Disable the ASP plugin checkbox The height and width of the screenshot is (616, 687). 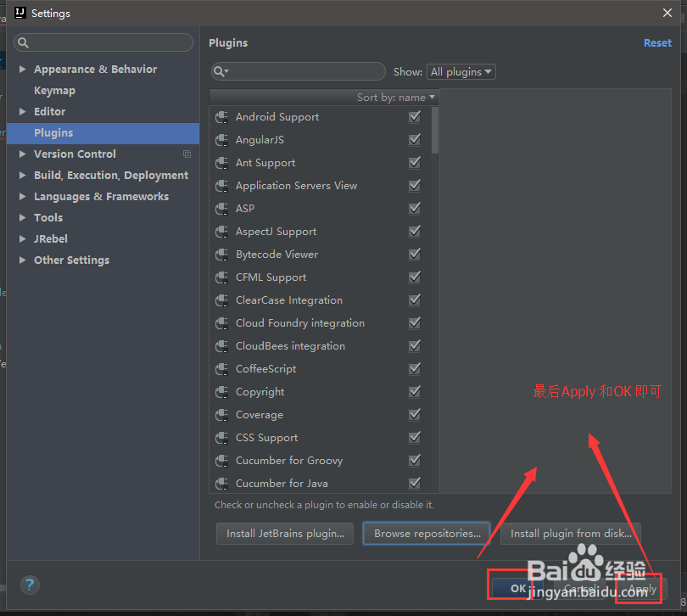click(415, 208)
